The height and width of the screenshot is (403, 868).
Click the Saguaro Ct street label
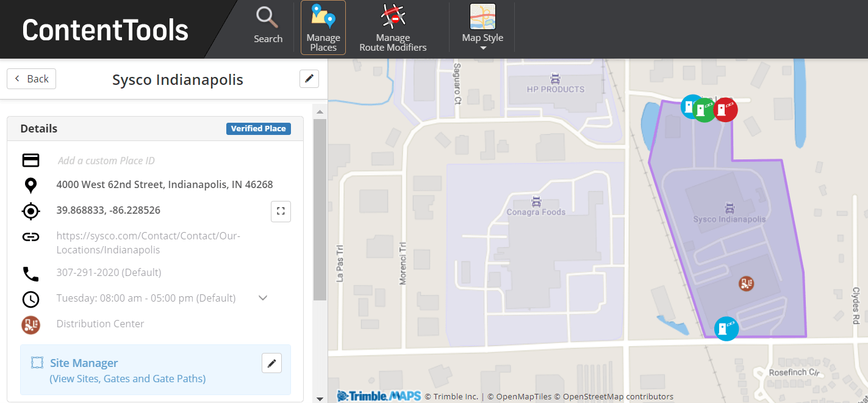pyautogui.click(x=457, y=83)
